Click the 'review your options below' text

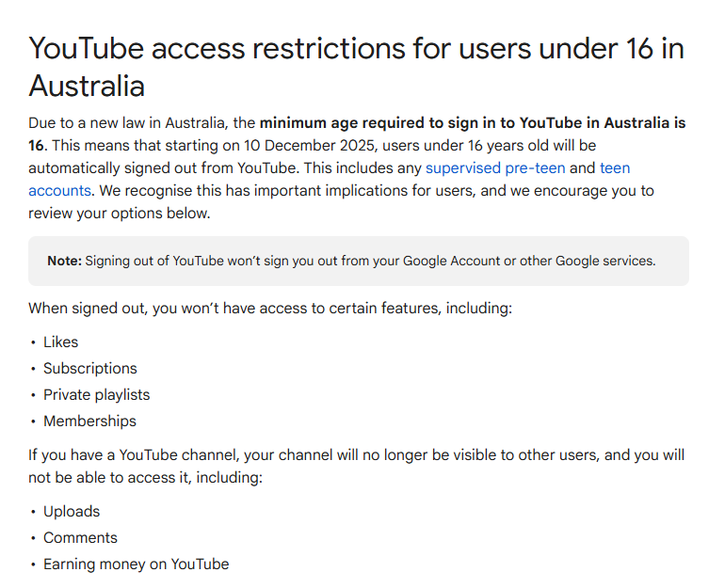[x=119, y=214]
